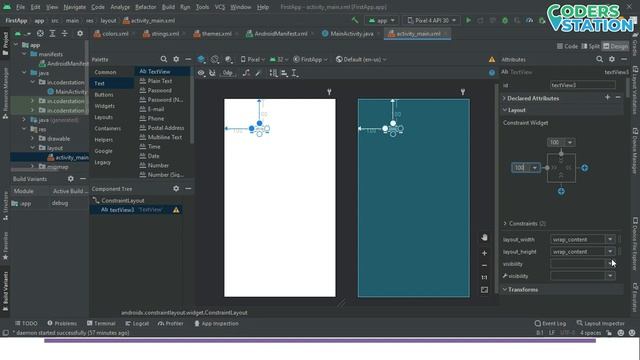The height and width of the screenshot is (360, 640).
Task: Open the Pixel 4 API 30 device dropdown
Action: point(431,20)
